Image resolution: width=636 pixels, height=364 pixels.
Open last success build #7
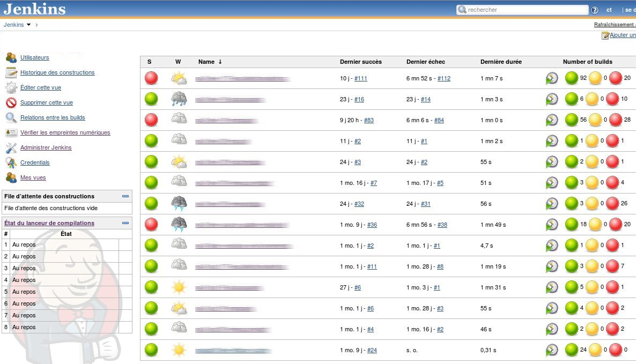[x=374, y=183]
